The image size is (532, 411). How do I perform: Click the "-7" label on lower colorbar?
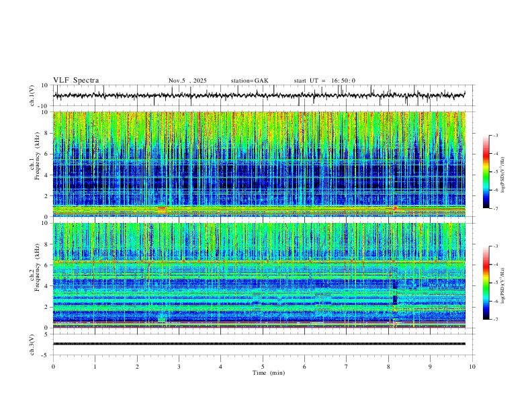(x=496, y=320)
